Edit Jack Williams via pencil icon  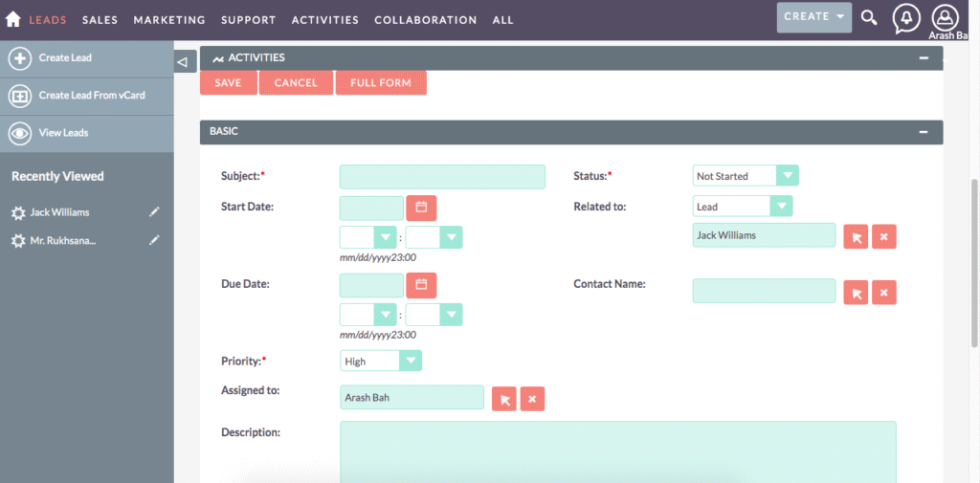tap(155, 212)
